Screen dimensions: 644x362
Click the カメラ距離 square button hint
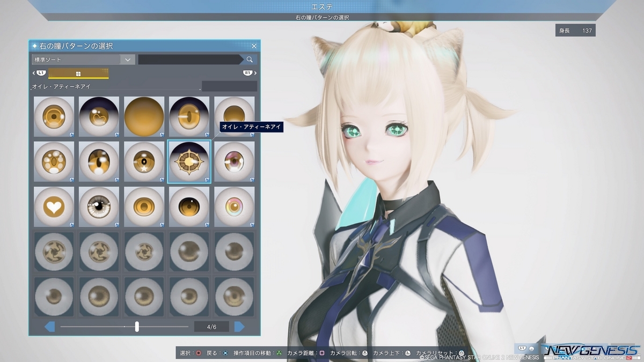(306, 353)
